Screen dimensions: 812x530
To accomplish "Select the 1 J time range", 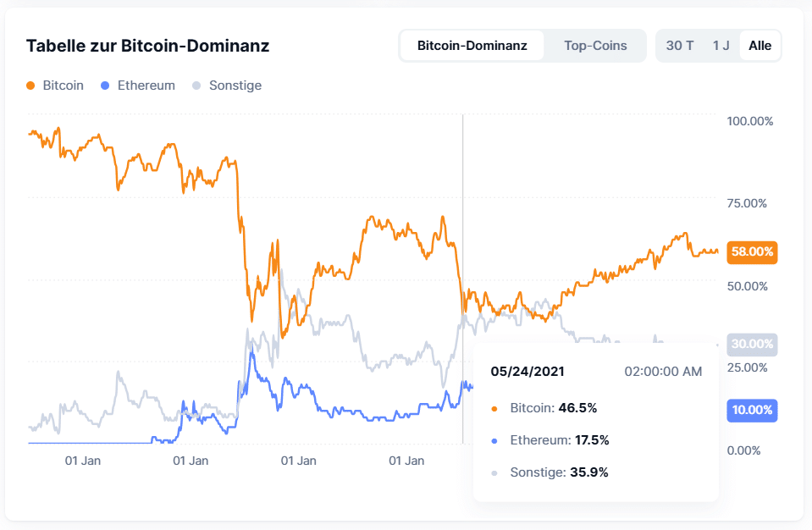I will click(720, 46).
